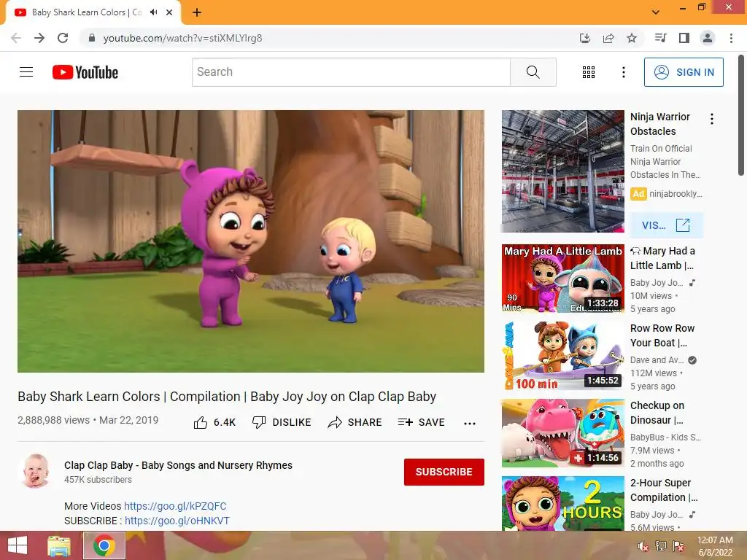The image size is (747, 560).
Task: Click the muted volume tray icon
Action: [x=643, y=546]
